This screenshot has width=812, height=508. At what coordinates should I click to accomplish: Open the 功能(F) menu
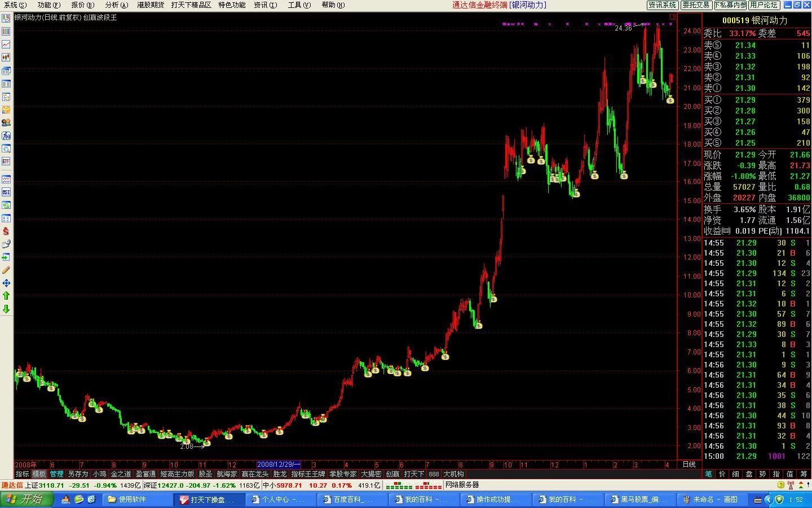tap(49, 5)
